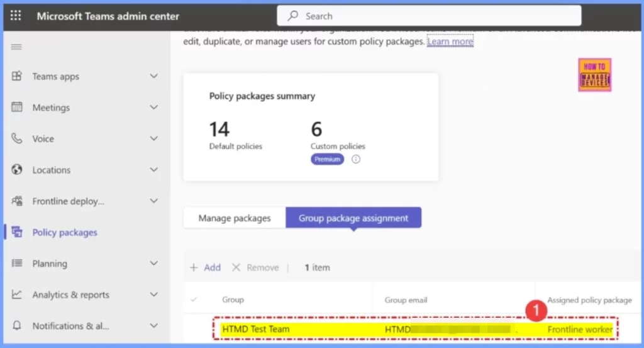Expand the Voice menu chevron

pos(153,138)
